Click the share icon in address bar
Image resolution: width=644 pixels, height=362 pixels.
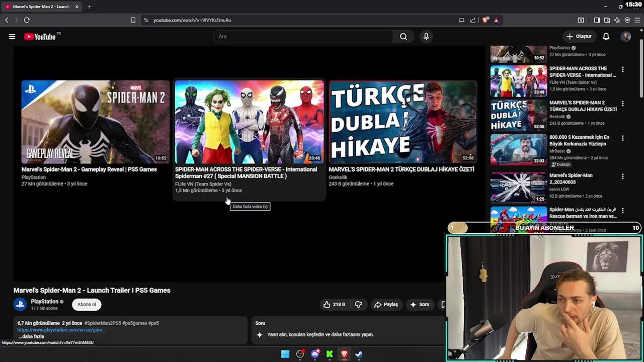coord(473,20)
